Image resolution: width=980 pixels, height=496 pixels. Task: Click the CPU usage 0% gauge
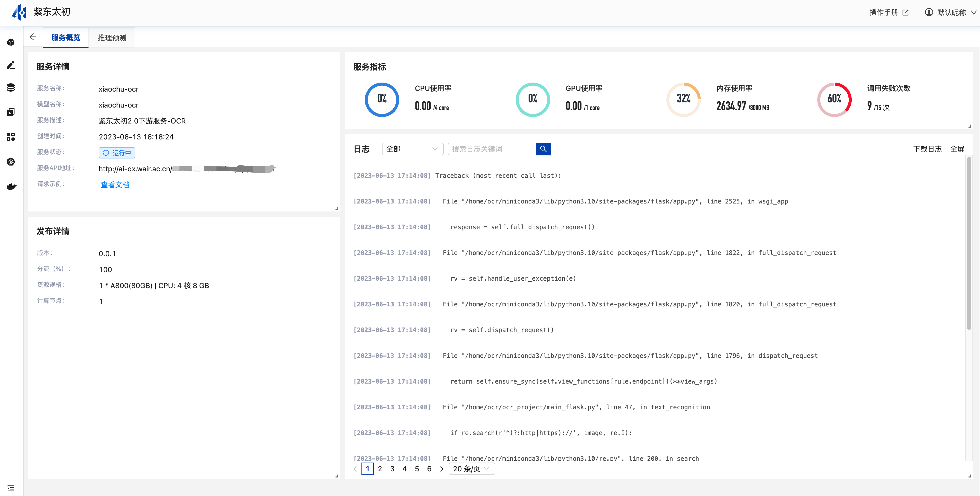382,99
